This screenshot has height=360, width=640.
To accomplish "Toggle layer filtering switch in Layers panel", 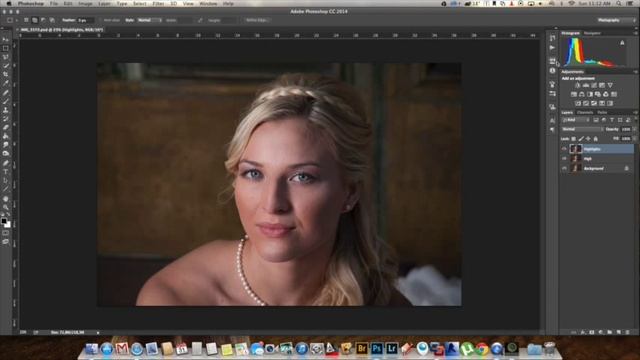I will click(x=635, y=120).
